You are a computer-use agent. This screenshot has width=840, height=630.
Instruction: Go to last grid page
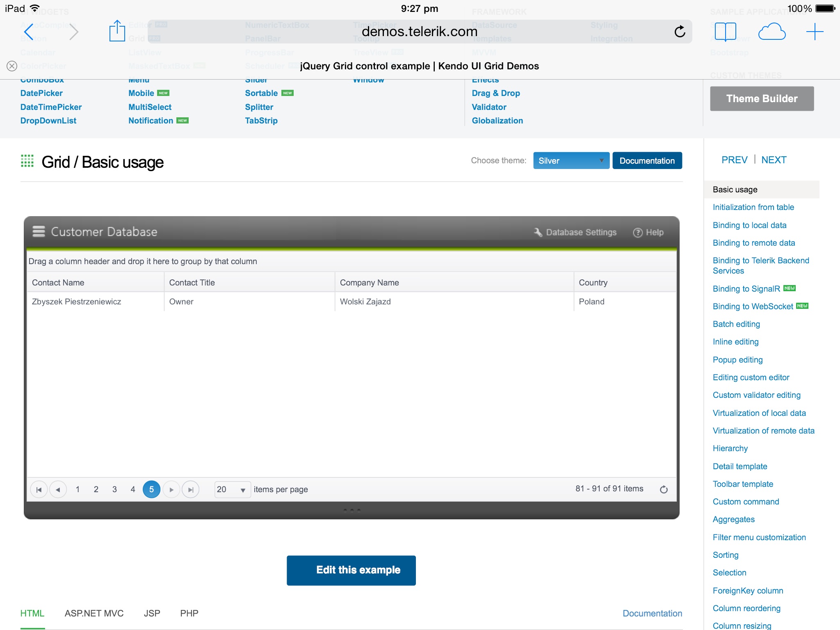coord(190,489)
